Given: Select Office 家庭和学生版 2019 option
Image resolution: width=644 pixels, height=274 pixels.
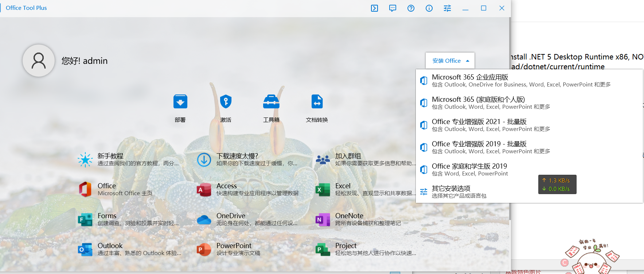Looking at the screenshot, I should [x=529, y=170].
